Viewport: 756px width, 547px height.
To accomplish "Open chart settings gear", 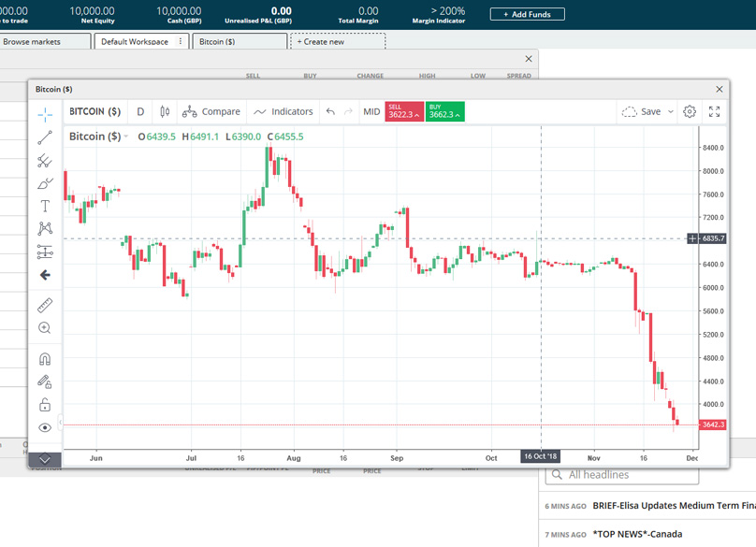I will pyautogui.click(x=690, y=111).
